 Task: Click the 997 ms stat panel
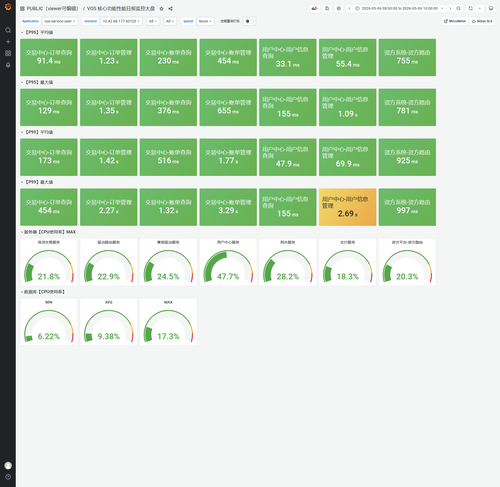(407, 207)
